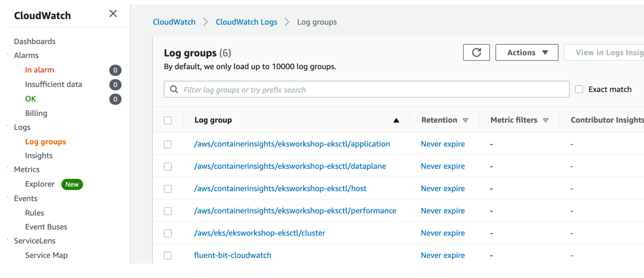The height and width of the screenshot is (278, 644).
Task: Open fluent-bit-cloudwatch log group
Action: (233, 255)
